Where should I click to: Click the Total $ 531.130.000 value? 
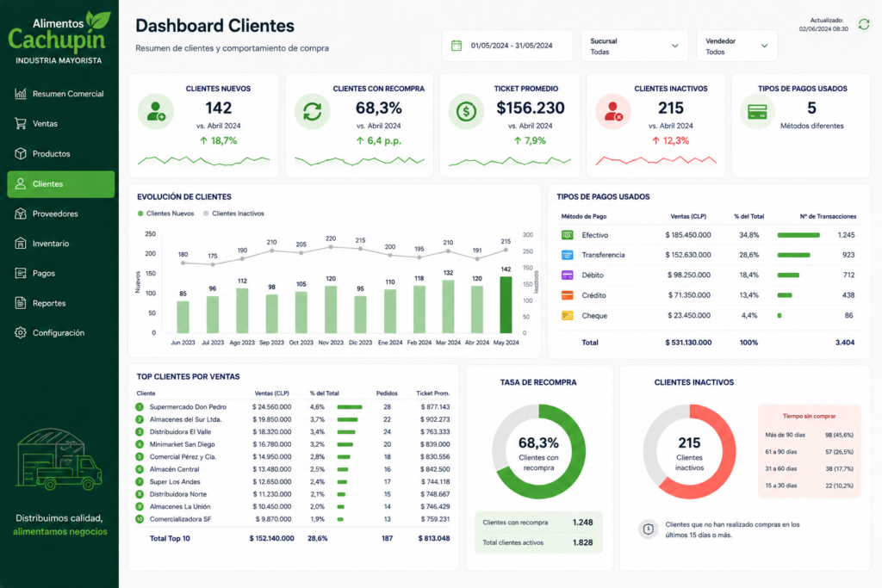coord(688,343)
